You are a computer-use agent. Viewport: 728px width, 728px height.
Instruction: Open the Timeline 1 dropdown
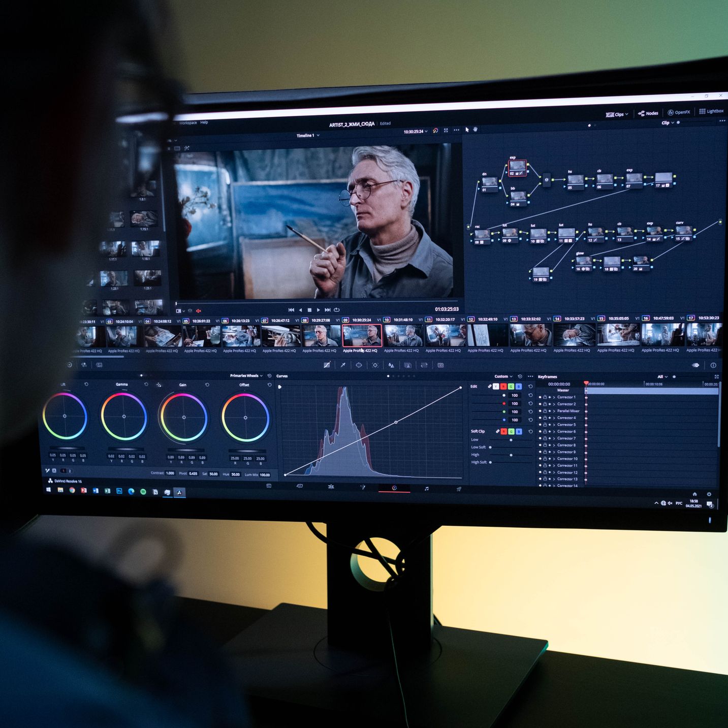pyautogui.click(x=308, y=136)
